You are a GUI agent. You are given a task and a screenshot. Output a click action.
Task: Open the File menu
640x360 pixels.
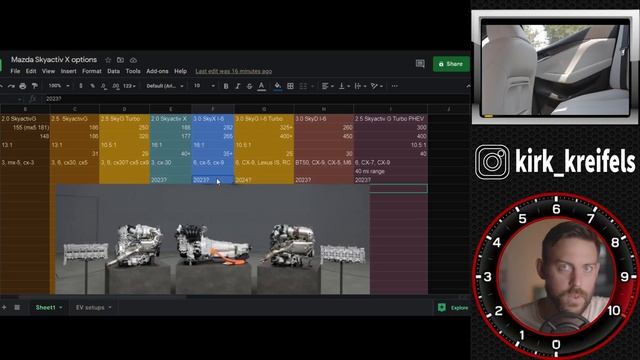(x=15, y=71)
